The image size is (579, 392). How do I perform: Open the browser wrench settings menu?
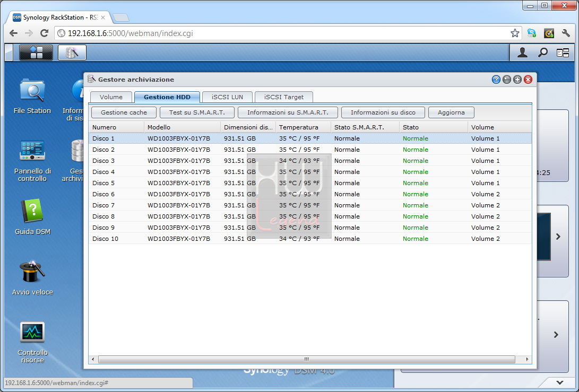click(x=566, y=33)
